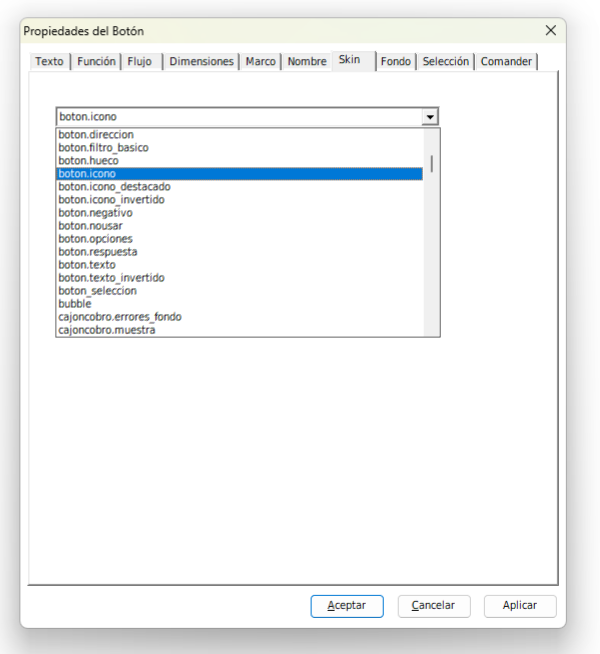Choose boton.respuesta skin

240,252
